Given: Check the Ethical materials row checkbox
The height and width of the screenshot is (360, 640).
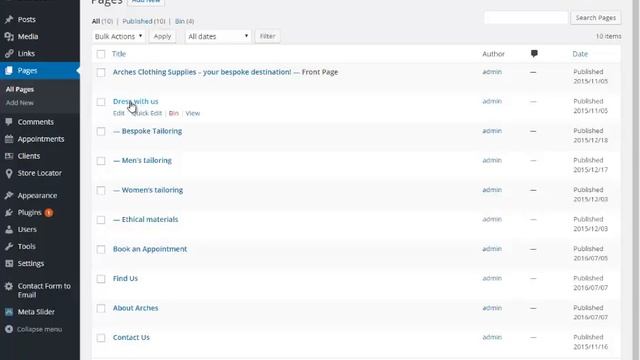Looking at the screenshot, I should point(101,220).
